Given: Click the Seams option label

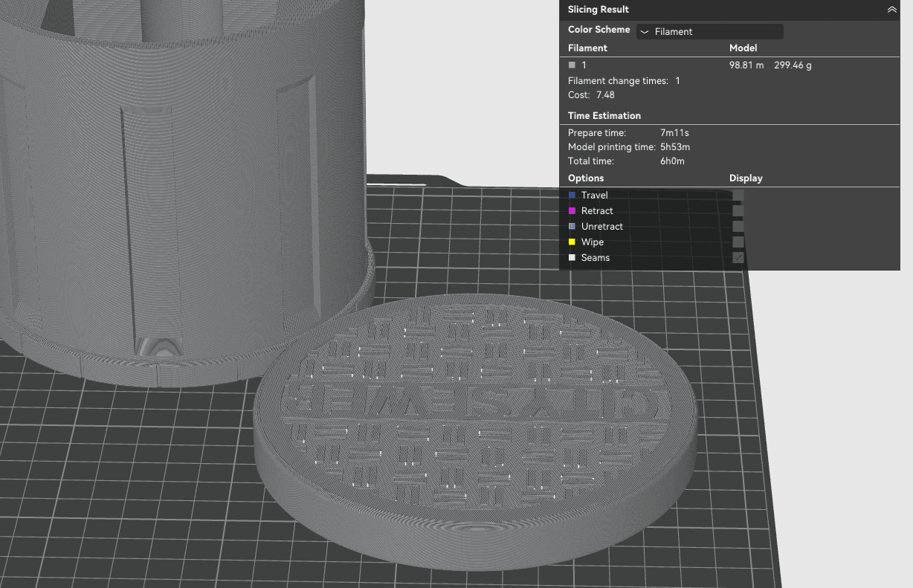Looking at the screenshot, I should 596,258.
